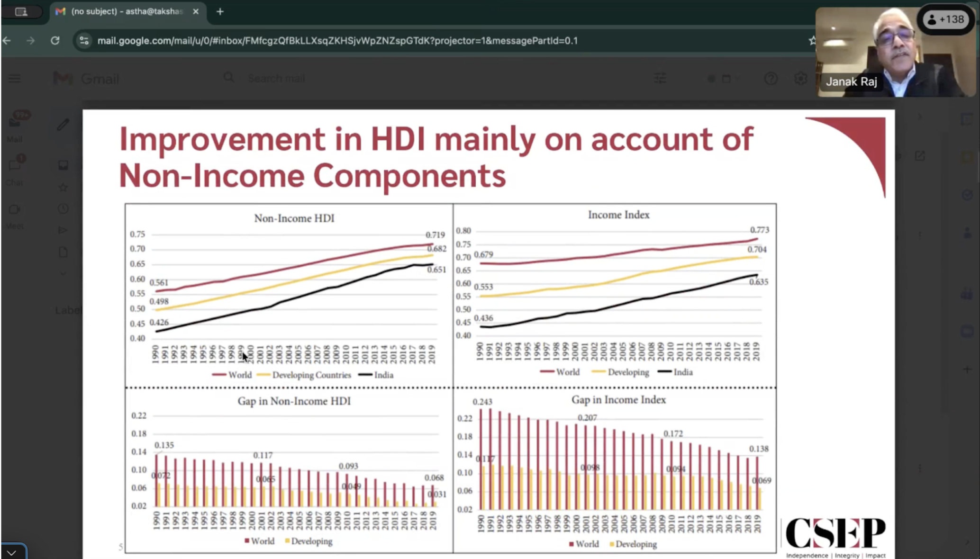
Task: Click open in new window icon
Action: pyautogui.click(x=920, y=156)
